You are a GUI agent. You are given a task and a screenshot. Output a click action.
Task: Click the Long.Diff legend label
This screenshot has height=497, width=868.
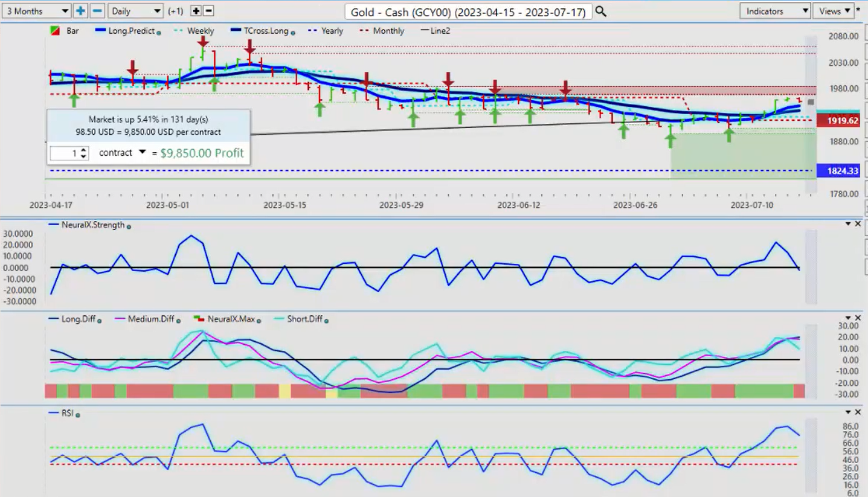pyautogui.click(x=79, y=318)
